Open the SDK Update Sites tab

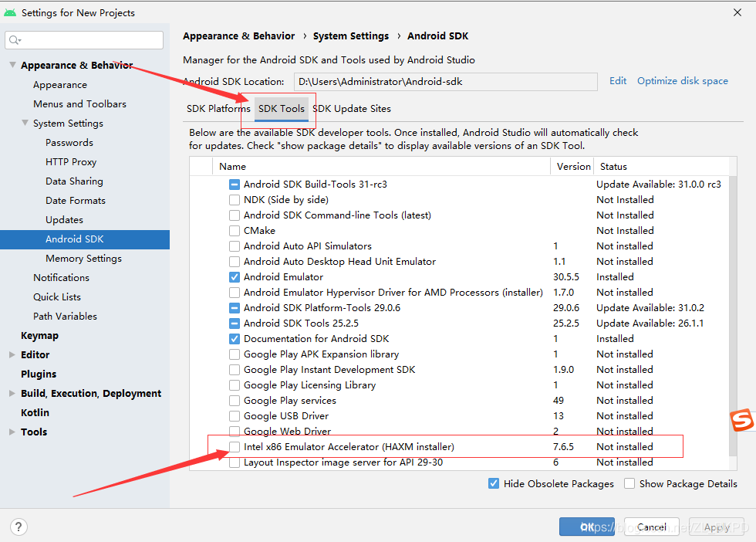(x=352, y=109)
